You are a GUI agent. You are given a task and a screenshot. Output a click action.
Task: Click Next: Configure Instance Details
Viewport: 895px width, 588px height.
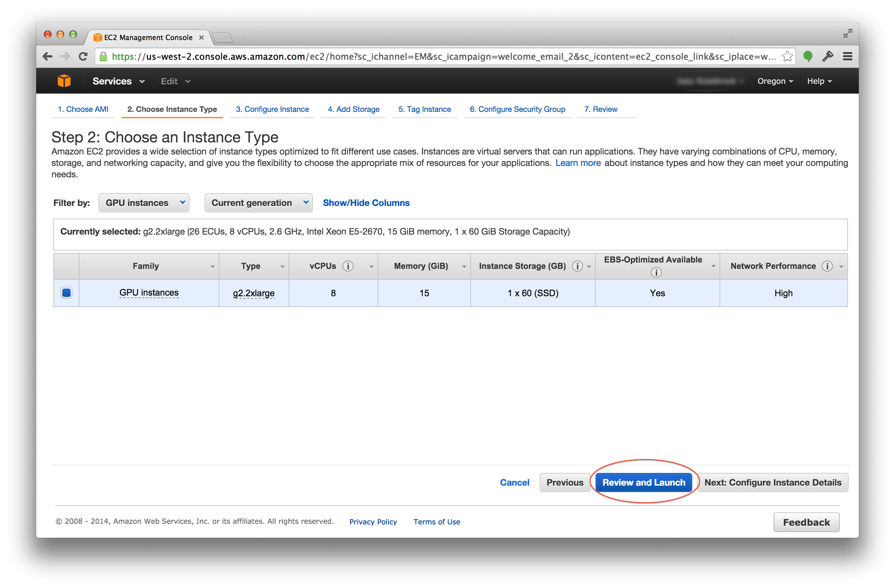773,483
